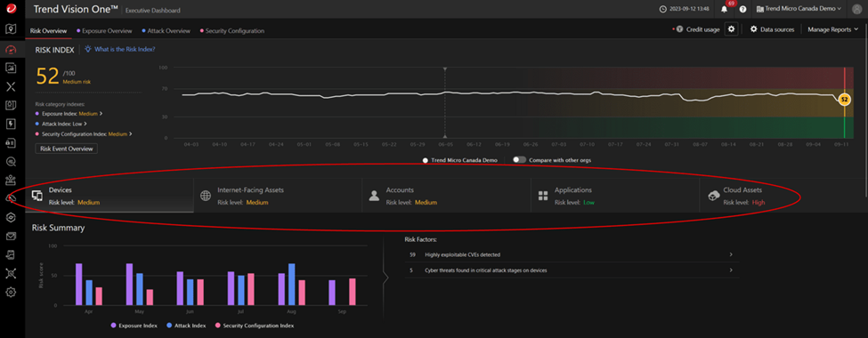Toggle Compare with other orgs switch
Viewport: 868px width, 338px height.
point(519,160)
